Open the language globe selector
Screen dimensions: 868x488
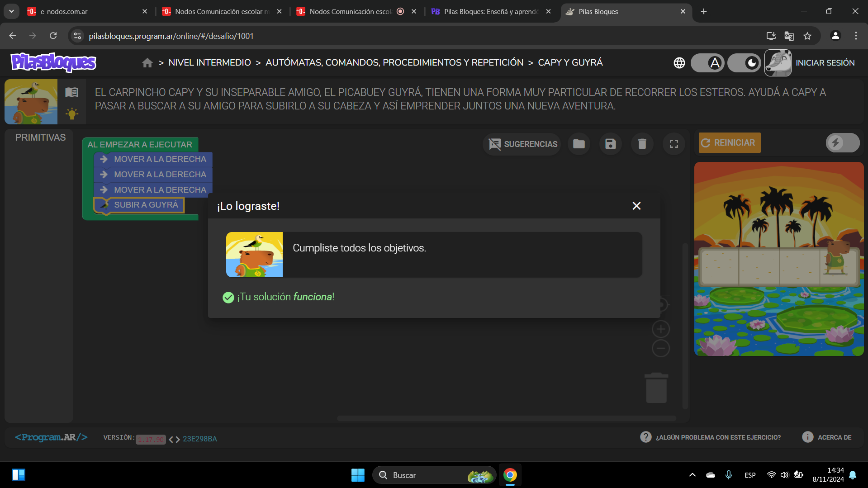click(679, 63)
